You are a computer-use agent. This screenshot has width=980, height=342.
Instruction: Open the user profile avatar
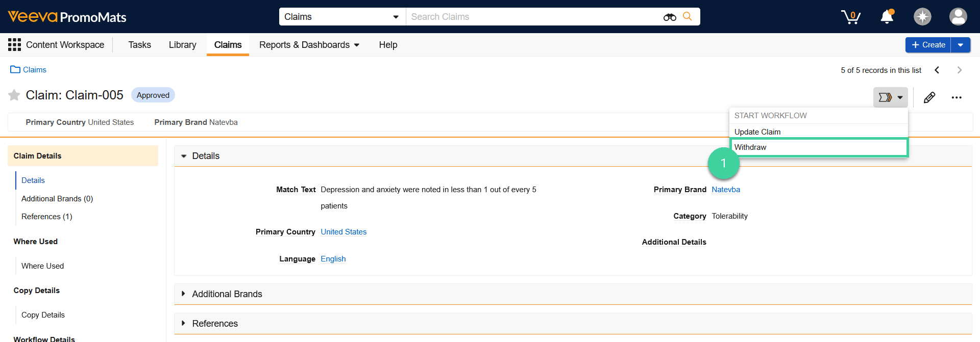tap(958, 17)
